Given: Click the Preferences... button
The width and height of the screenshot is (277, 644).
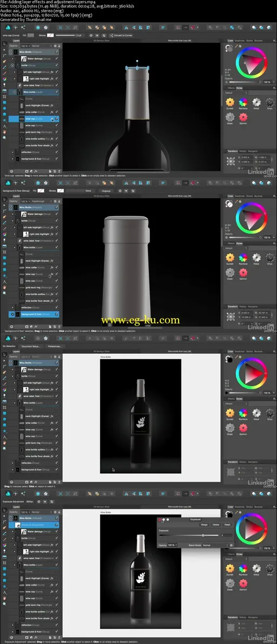Looking at the screenshot, I should pyautogui.click(x=54, y=346).
